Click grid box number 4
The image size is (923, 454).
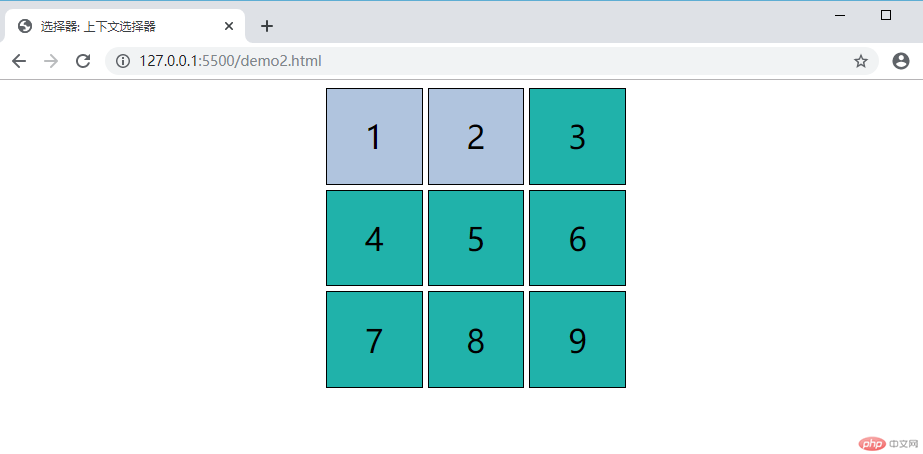coord(374,238)
